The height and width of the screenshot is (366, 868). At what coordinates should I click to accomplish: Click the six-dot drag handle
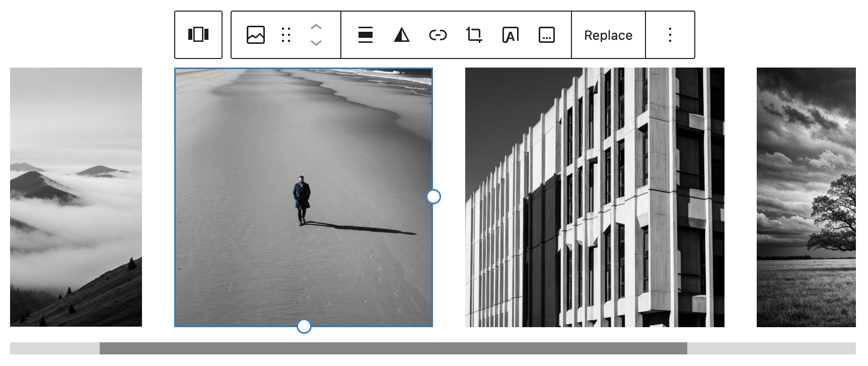tap(286, 35)
